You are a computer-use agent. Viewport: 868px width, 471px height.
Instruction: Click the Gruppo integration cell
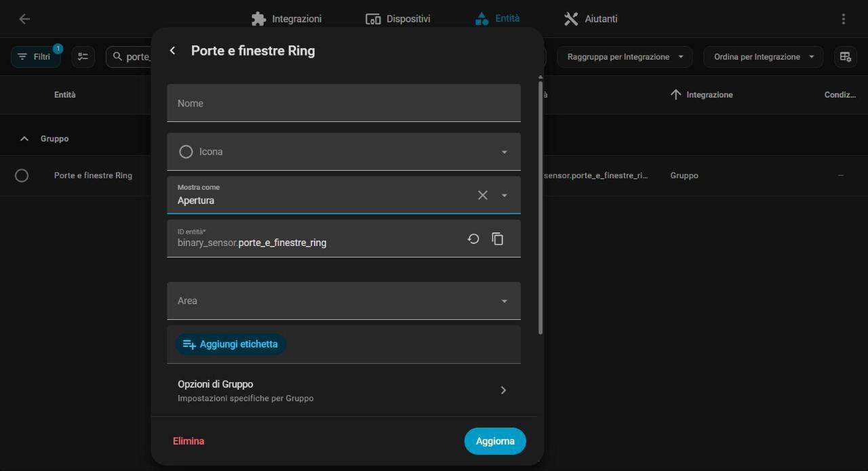point(684,176)
